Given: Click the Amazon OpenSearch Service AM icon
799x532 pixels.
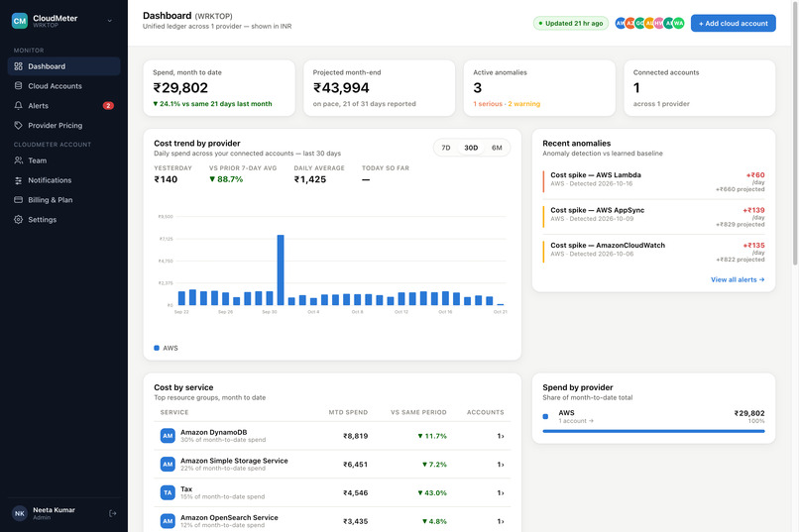Looking at the screenshot, I should 168,521.
